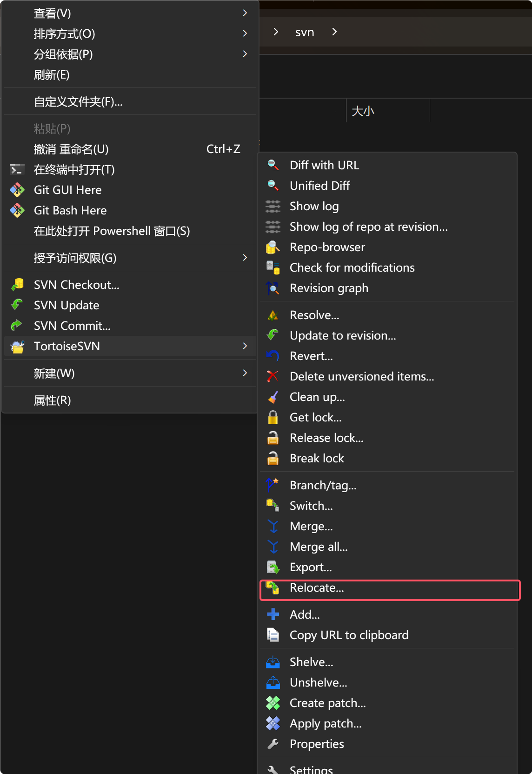Click the Update to revision green arrow icon
This screenshot has width=532, height=774.
[273, 335]
